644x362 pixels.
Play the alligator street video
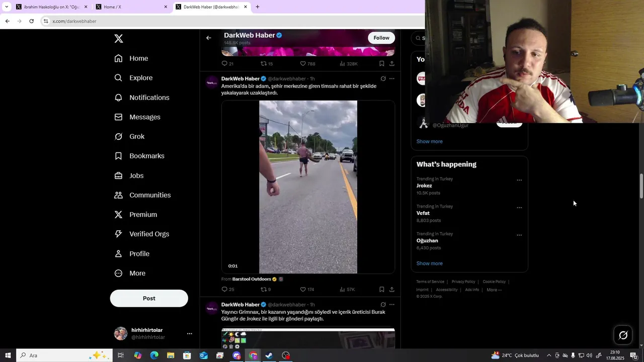click(x=308, y=187)
